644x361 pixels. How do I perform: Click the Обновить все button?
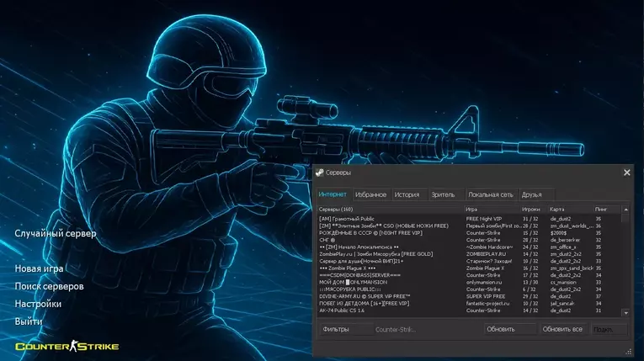tap(562, 329)
